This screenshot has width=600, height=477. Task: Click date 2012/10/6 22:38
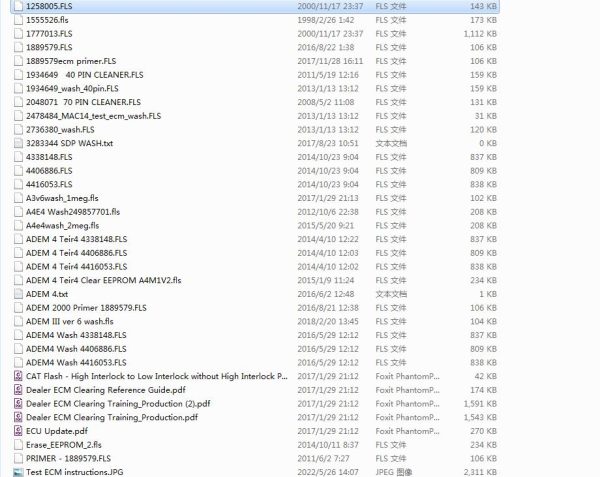[328, 212]
